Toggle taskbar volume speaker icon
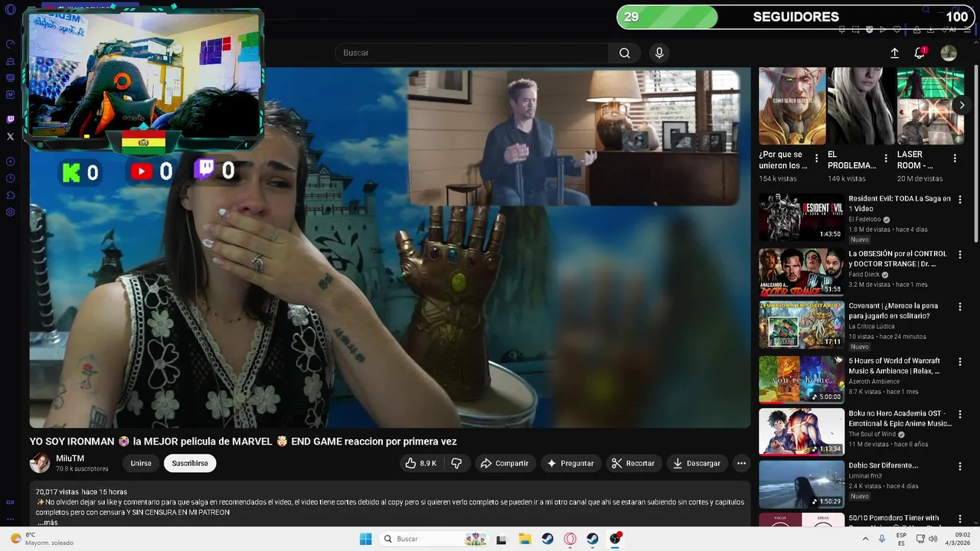 (933, 539)
